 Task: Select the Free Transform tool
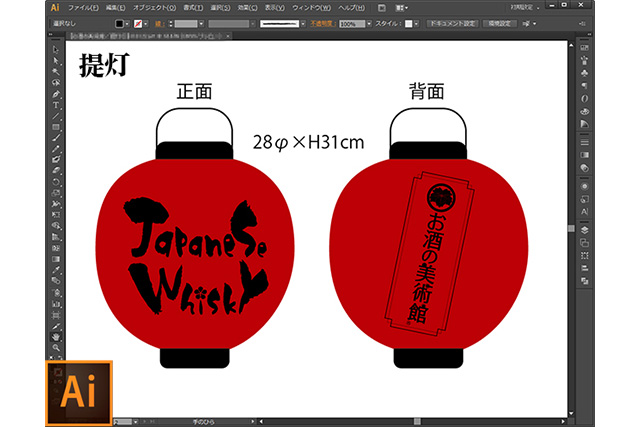[x=56, y=214]
